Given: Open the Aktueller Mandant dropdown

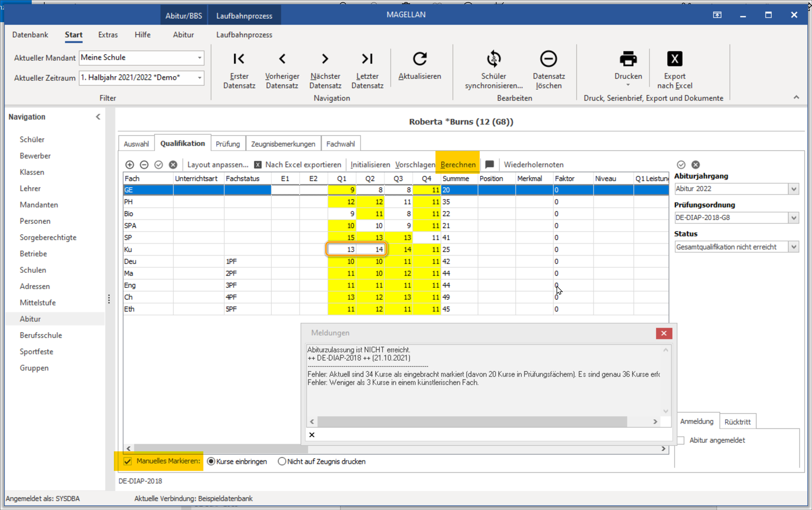Looking at the screenshot, I should coord(199,57).
